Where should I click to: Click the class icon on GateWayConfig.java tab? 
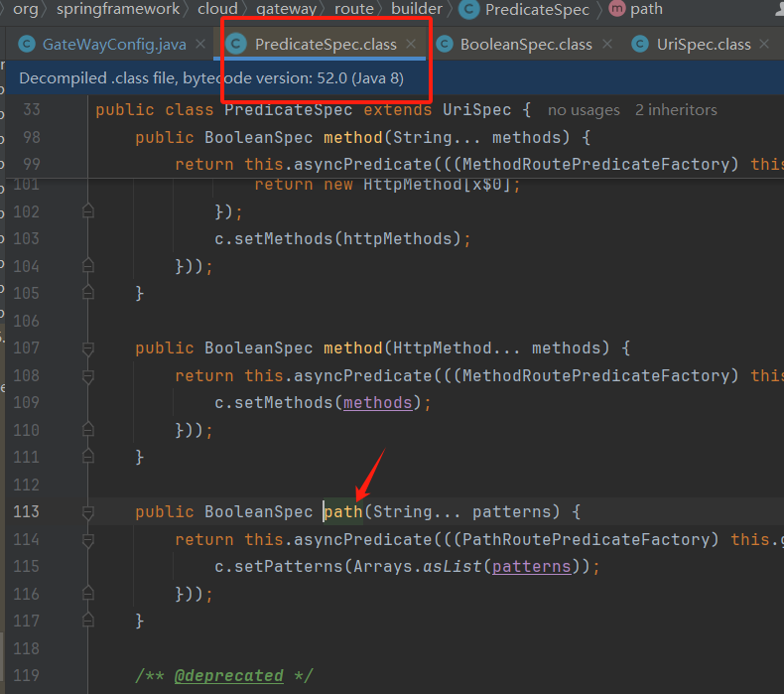click(x=27, y=45)
